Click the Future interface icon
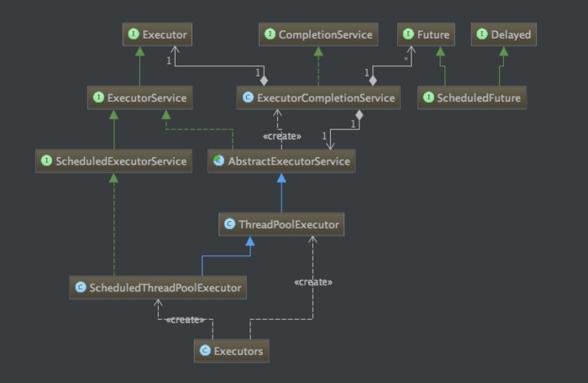 pyautogui.click(x=408, y=34)
